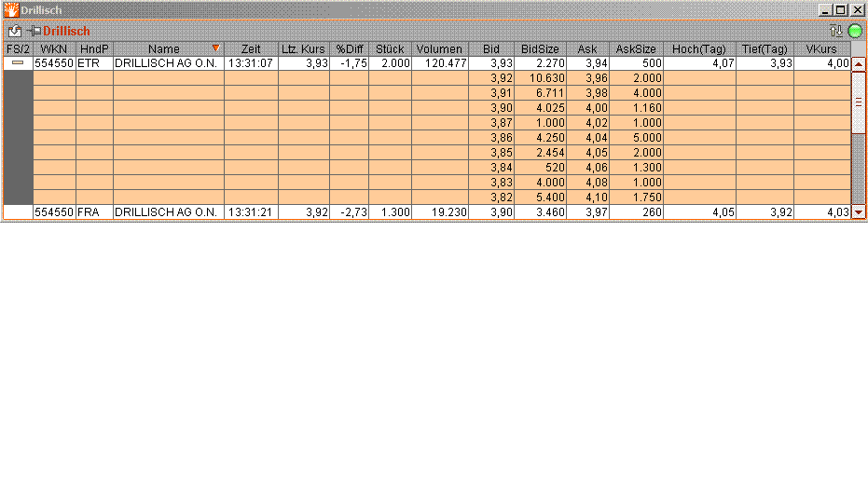
Task: Click the BidSize column header
Action: (x=541, y=48)
